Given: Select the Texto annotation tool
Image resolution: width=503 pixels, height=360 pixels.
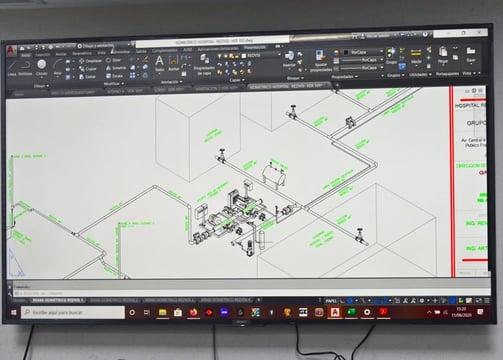Looking at the screenshot, I should pyautogui.click(x=159, y=64).
